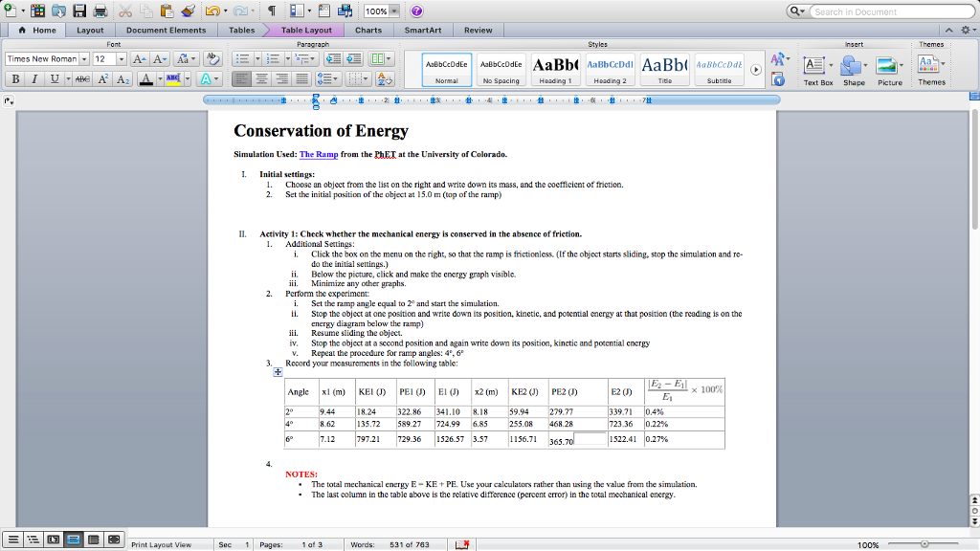Show paragraph marks with pilcrow icon
Image resolution: width=980 pixels, height=551 pixels.
click(x=271, y=11)
